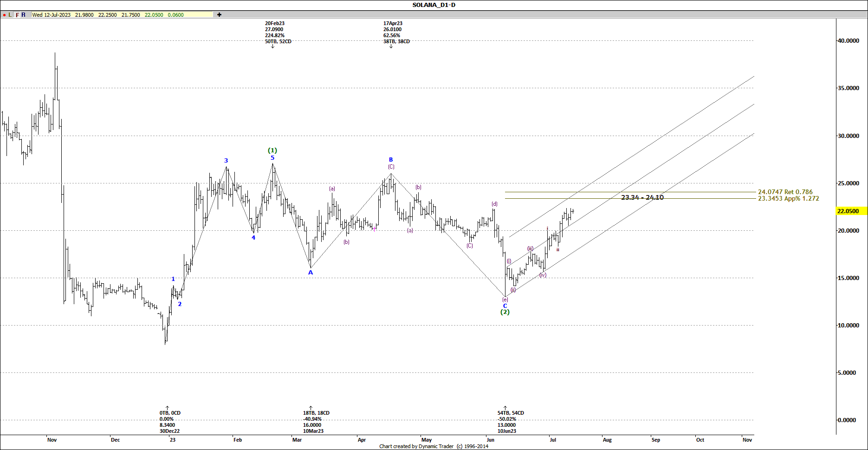Viewport: 868px width, 450px height.
Task: Click the 40.0000 price axis label
Action: pos(848,41)
